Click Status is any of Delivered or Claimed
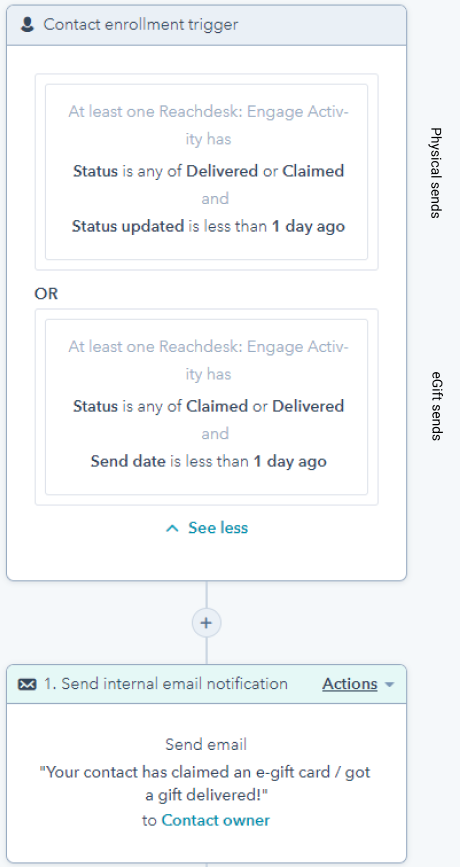 click(x=208, y=171)
